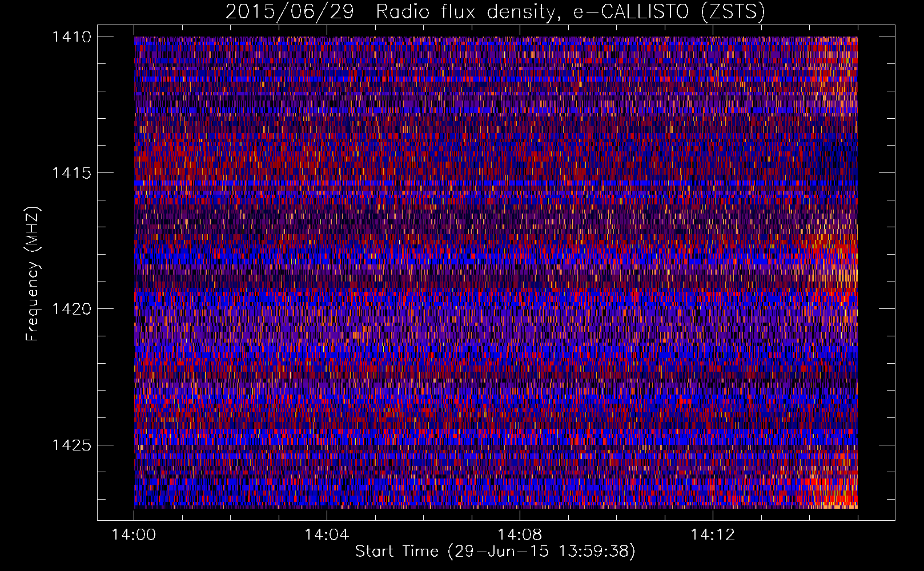Click the 'Frequency (MHZ)' axis label
924x571 pixels.
tap(33, 274)
